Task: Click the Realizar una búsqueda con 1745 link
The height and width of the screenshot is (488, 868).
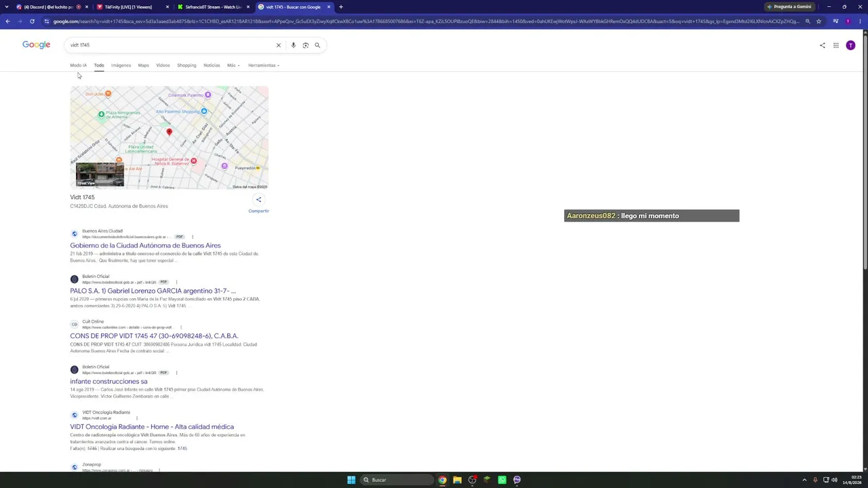Action: point(144,449)
